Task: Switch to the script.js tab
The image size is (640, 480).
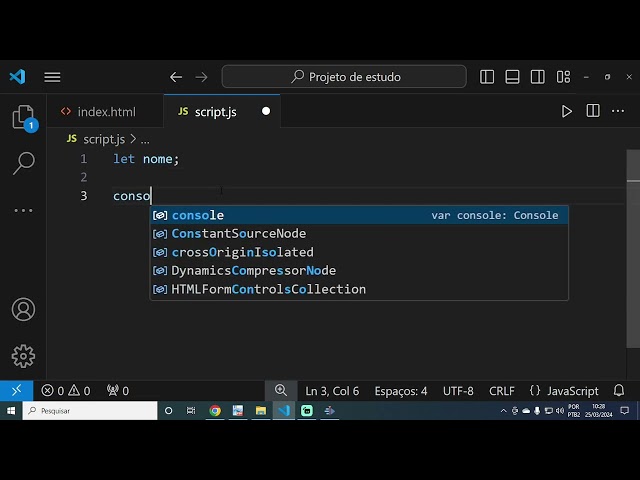Action: click(222, 111)
